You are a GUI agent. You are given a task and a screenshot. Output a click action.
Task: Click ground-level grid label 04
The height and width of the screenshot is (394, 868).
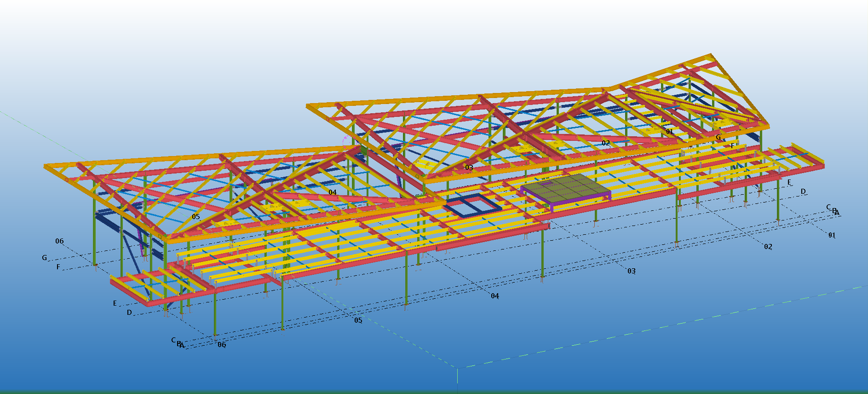(x=495, y=296)
